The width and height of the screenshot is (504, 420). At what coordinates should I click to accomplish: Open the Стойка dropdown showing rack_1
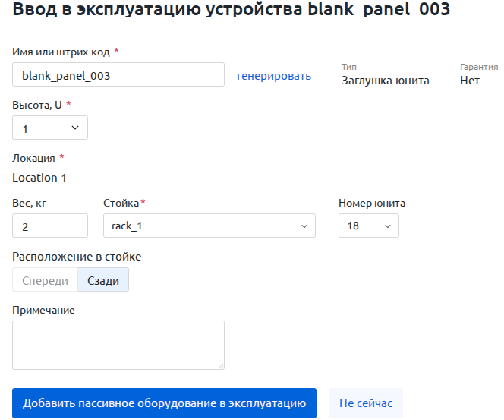(209, 226)
